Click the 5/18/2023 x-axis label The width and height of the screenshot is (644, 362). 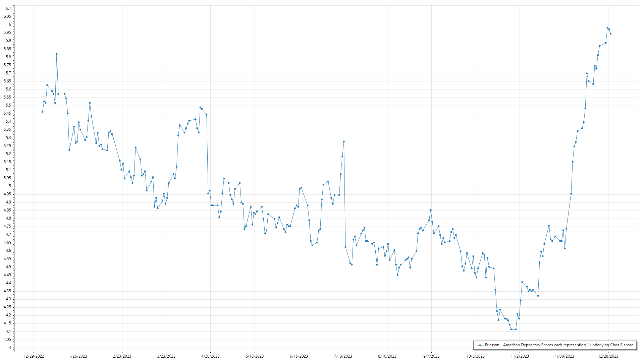pos(255,356)
